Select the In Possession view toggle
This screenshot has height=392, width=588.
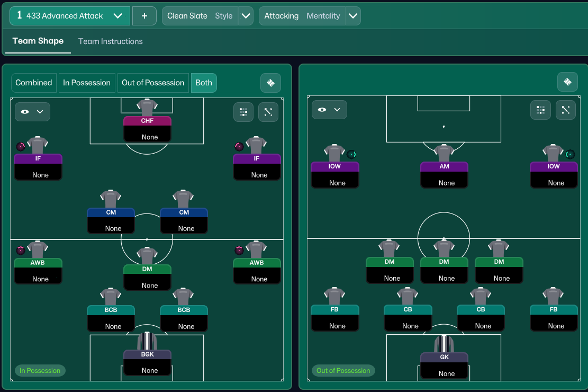[x=87, y=83]
